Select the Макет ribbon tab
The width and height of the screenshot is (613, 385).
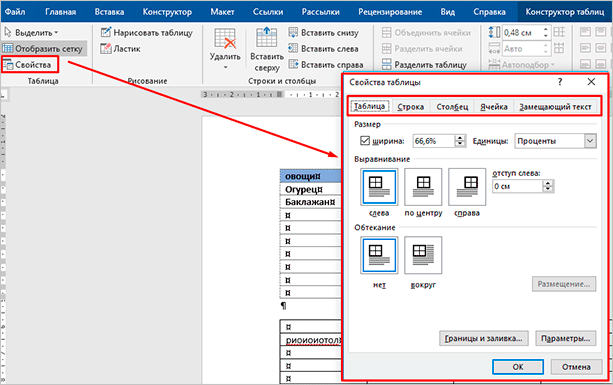coord(222,12)
